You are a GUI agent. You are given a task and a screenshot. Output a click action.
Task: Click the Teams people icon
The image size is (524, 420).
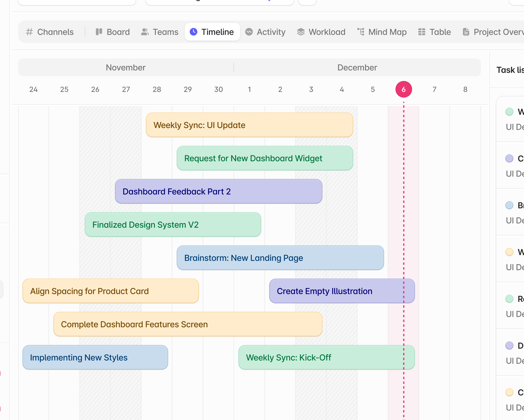(x=145, y=32)
